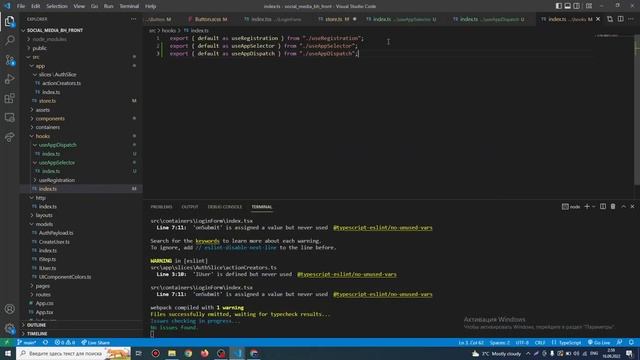Switch to the DEBUG CONSOLE tab
The height and width of the screenshot is (360, 640).
point(224,207)
